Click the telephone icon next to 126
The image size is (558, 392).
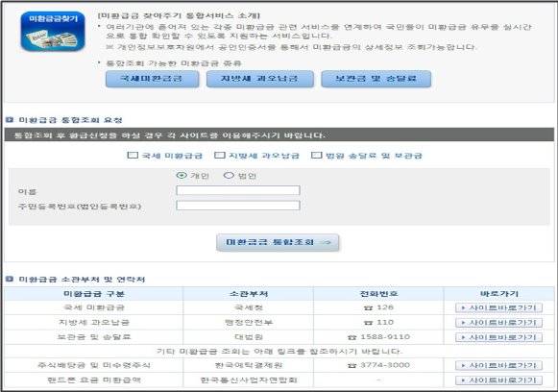click(x=368, y=308)
